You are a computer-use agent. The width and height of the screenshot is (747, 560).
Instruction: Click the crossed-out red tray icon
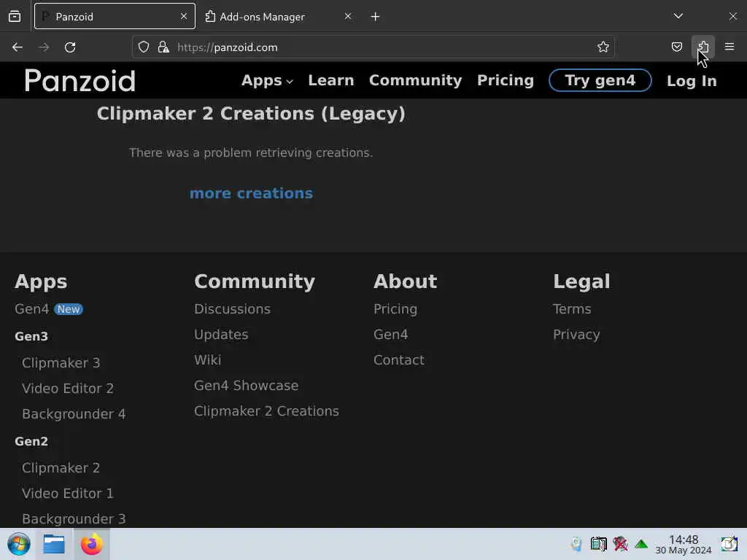620,544
